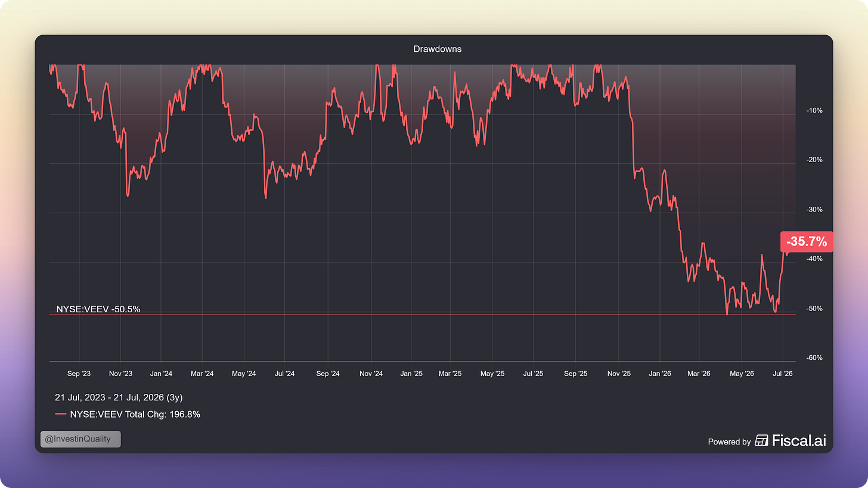868x488 pixels.
Task: Click the red horizontal max drawdown line
Action: point(422,315)
